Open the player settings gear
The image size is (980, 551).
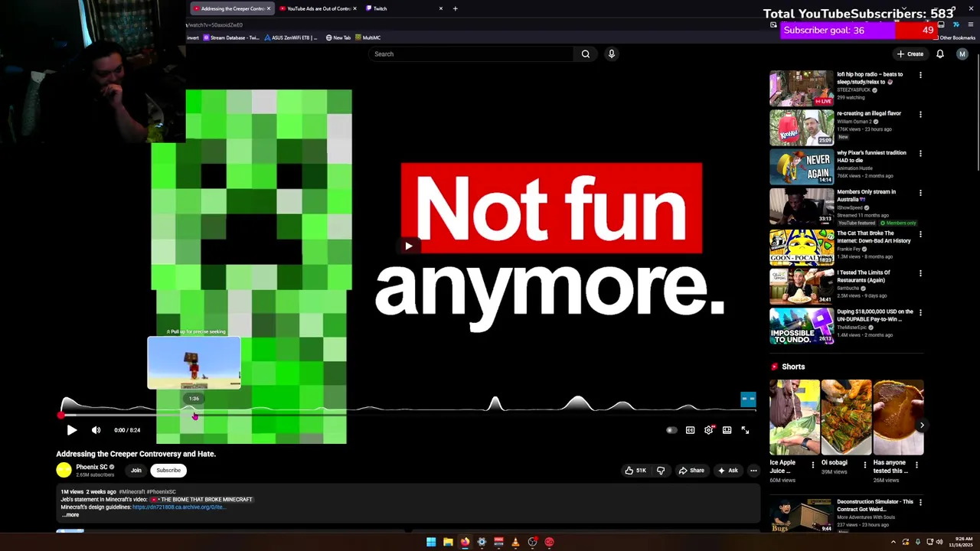[708, 430]
